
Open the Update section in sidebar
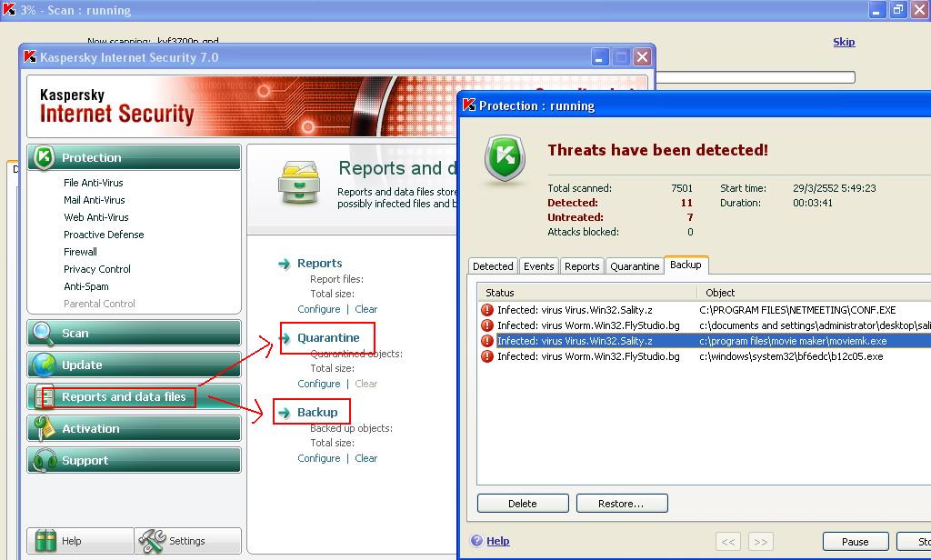(135, 365)
